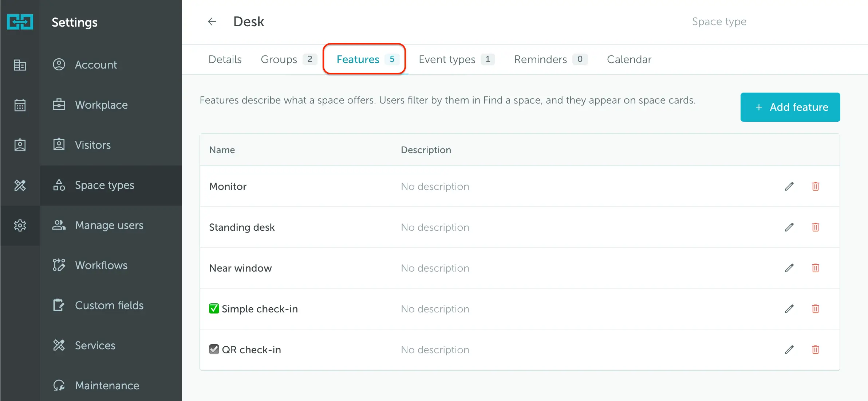Open the Calendar tab

[629, 59]
